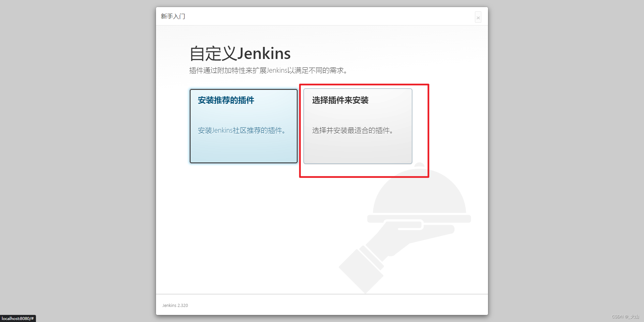Click the 自定义Jenkins heading

point(240,54)
